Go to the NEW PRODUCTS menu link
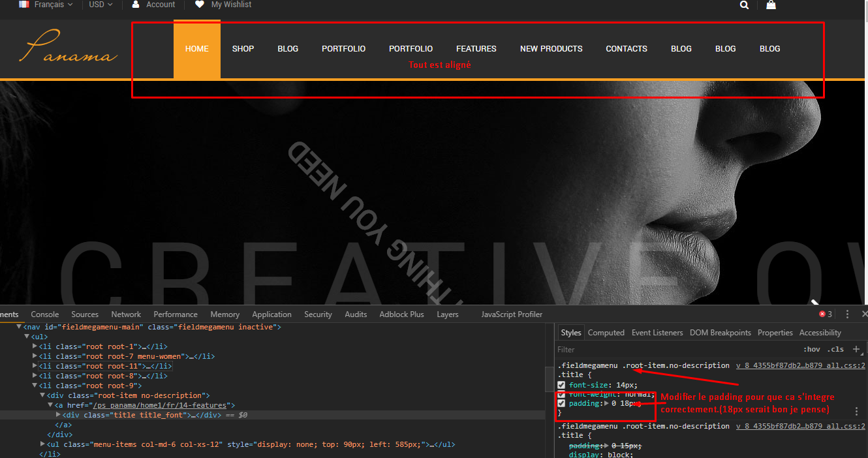 [551, 49]
